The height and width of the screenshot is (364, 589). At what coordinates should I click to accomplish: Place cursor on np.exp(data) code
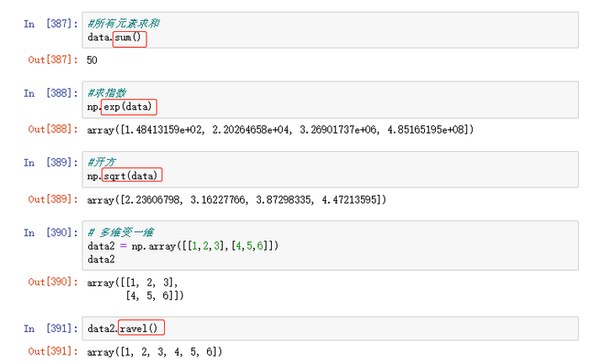[x=121, y=108]
